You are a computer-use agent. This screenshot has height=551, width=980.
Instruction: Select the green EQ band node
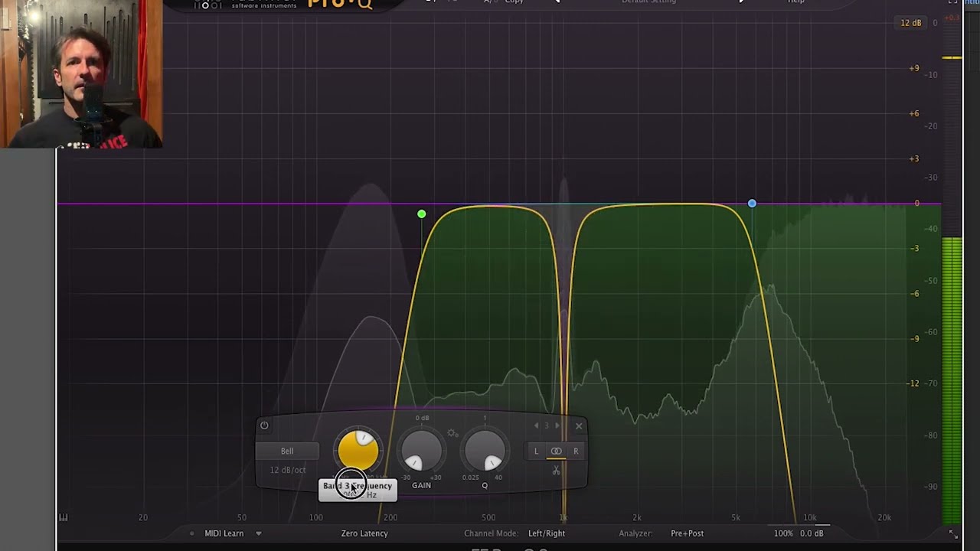[x=421, y=214]
